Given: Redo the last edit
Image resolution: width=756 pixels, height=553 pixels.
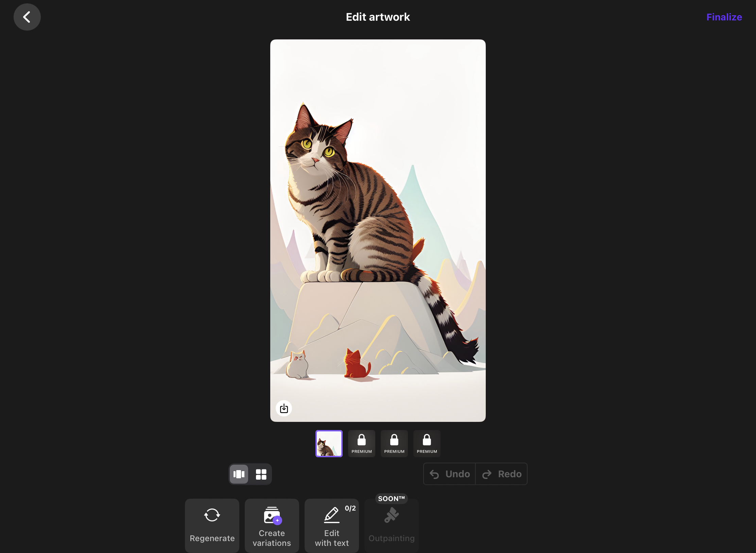Looking at the screenshot, I should pyautogui.click(x=501, y=474).
